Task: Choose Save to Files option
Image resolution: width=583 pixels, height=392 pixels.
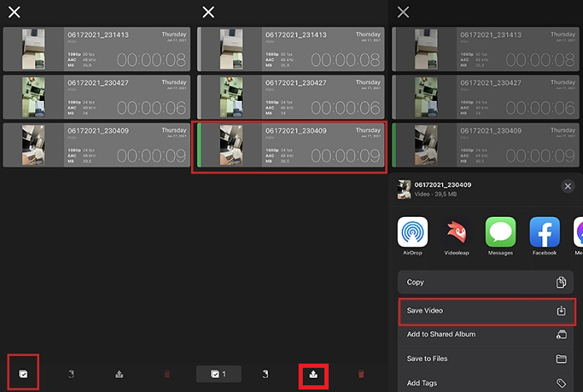Action: coord(485,359)
